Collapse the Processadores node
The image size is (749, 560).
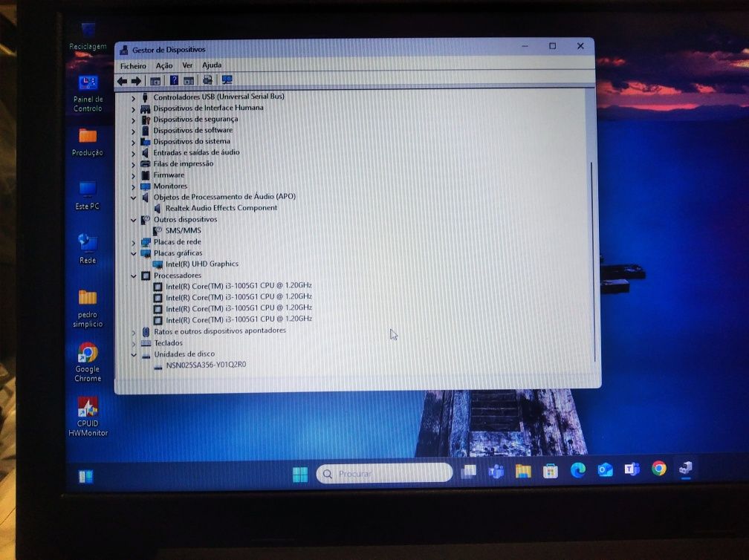(x=133, y=276)
